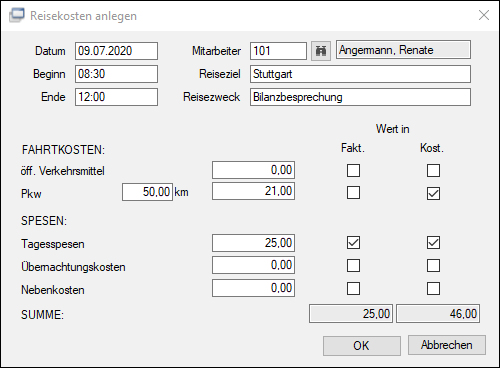Click the Reisezweck field Bilanzbesprechung
This screenshot has width=500, height=368.
point(360,97)
